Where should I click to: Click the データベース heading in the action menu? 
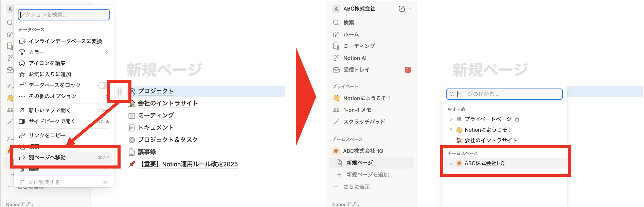(32, 30)
